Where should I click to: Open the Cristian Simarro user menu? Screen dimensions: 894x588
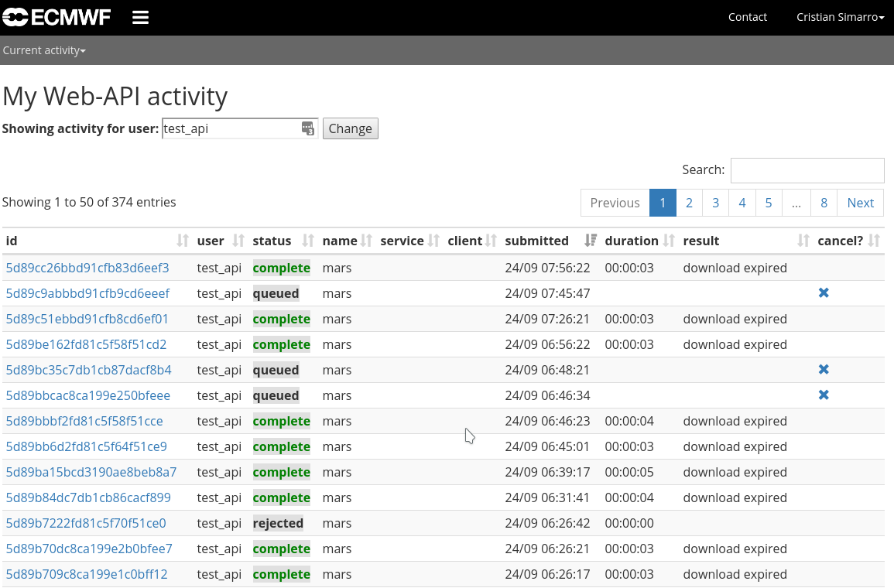[x=840, y=17]
